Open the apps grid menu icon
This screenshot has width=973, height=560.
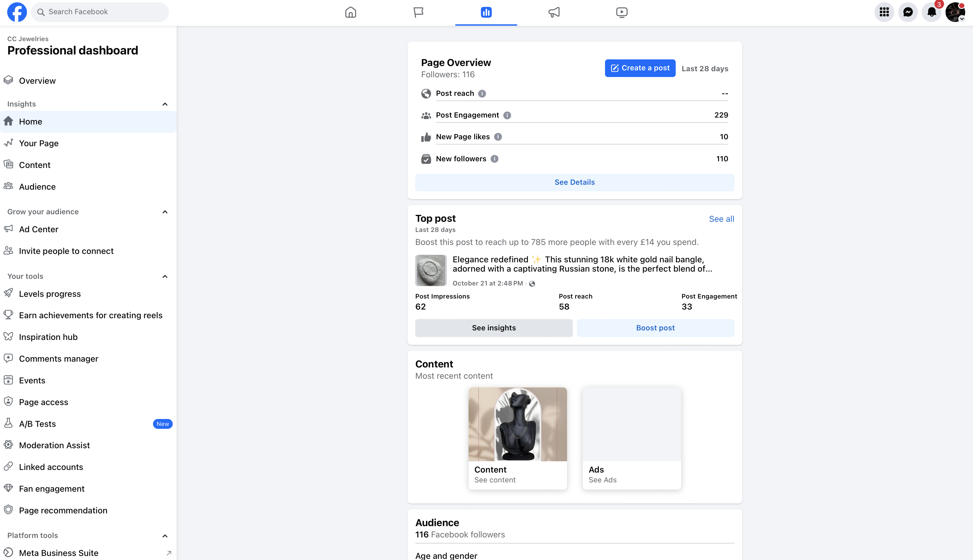tap(884, 12)
